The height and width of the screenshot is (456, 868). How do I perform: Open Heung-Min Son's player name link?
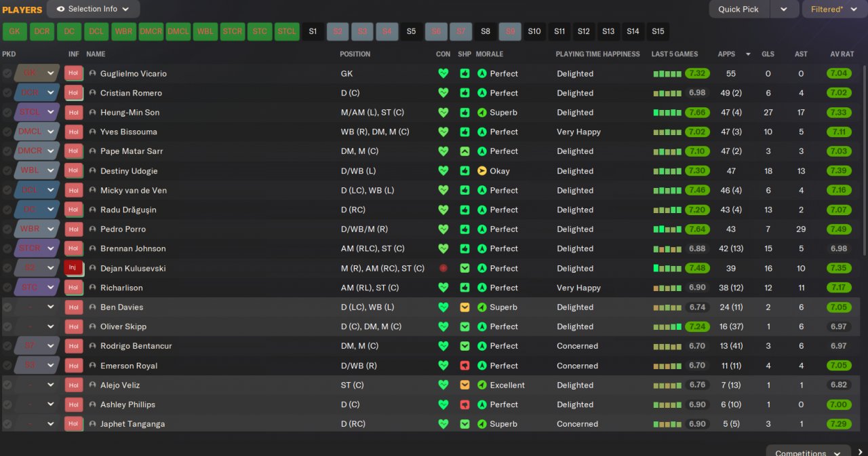tap(130, 112)
